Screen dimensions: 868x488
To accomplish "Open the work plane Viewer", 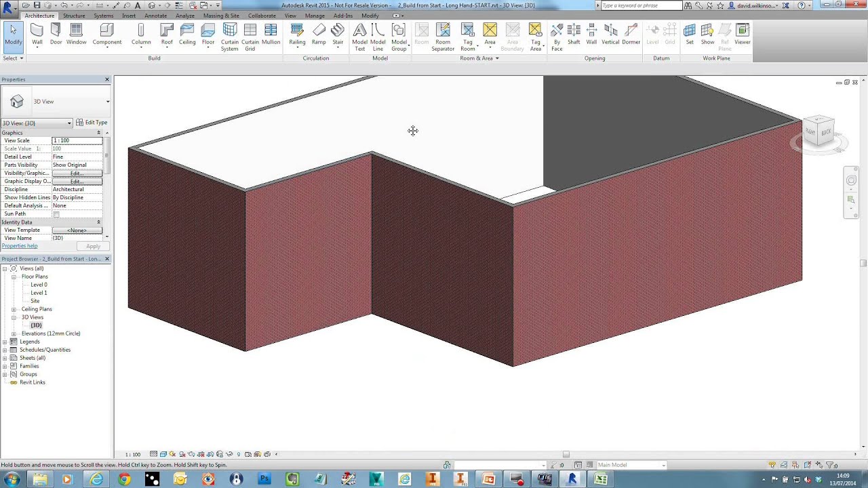I will click(x=743, y=35).
